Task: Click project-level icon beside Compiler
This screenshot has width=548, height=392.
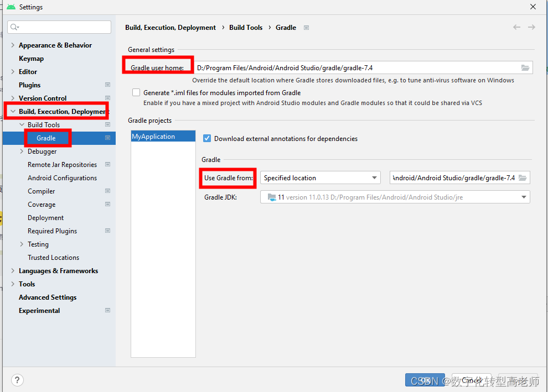Action: coord(107,191)
